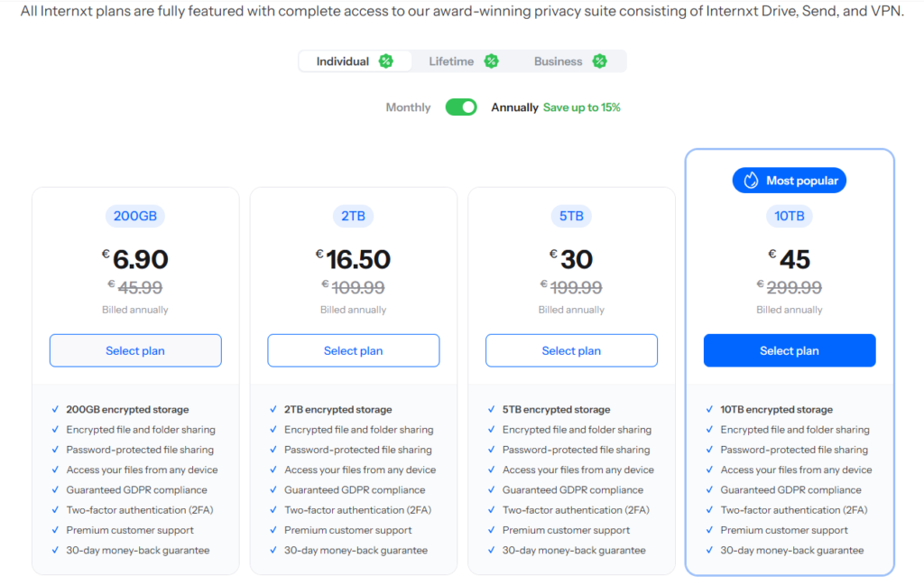Click the Monthly billing label

point(408,107)
